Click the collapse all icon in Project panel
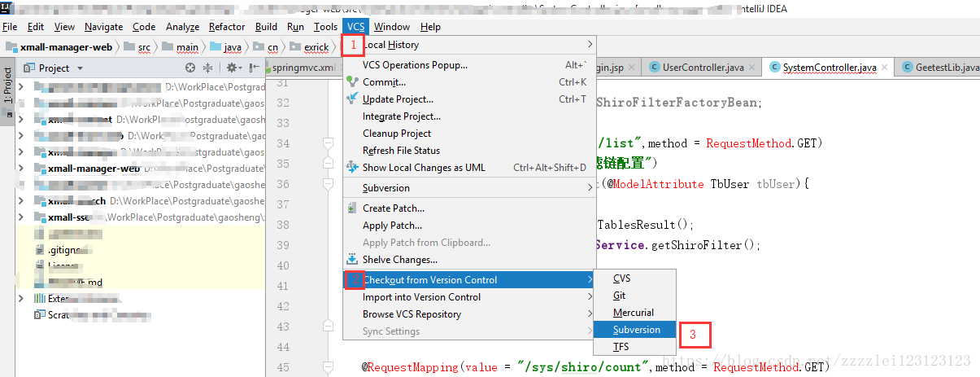The width and height of the screenshot is (980, 377). click(x=207, y=68)
